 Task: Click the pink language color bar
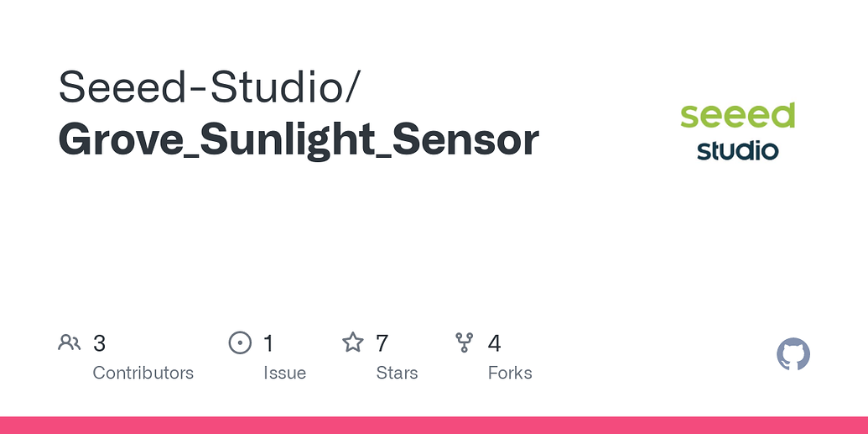434,425
